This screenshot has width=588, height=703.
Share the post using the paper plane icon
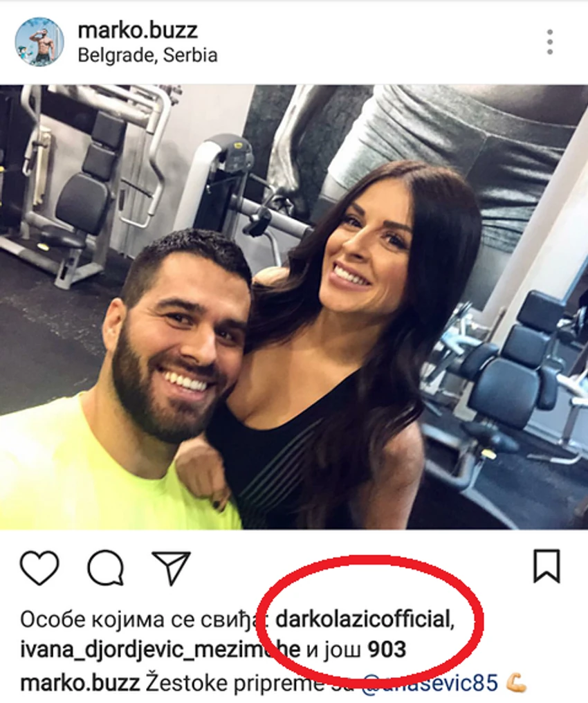(x=171, y=567)
